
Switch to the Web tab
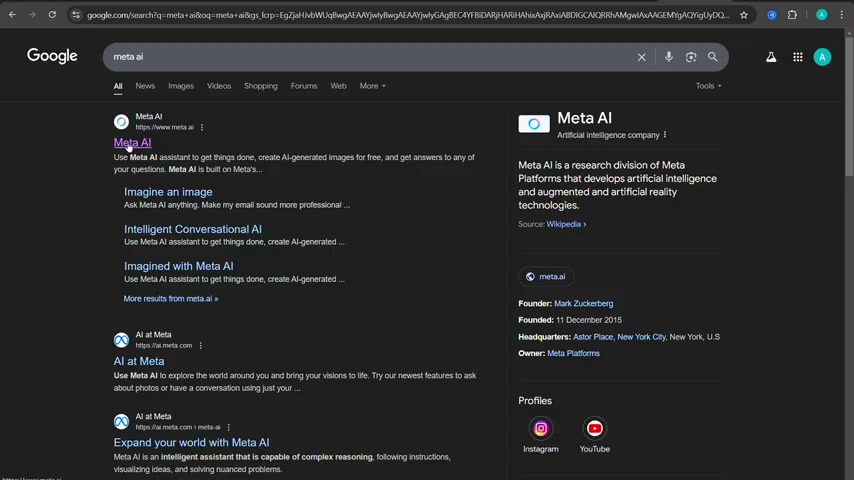[338, 86]
